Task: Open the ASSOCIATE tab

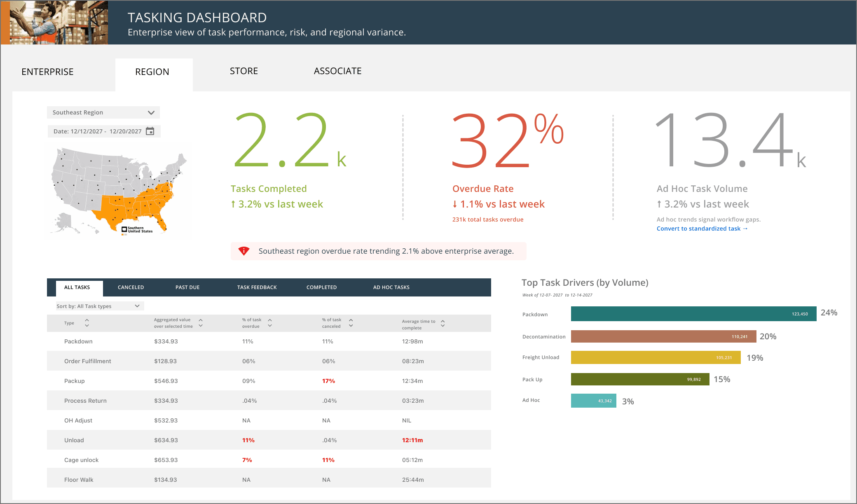Action: [337, 71]
